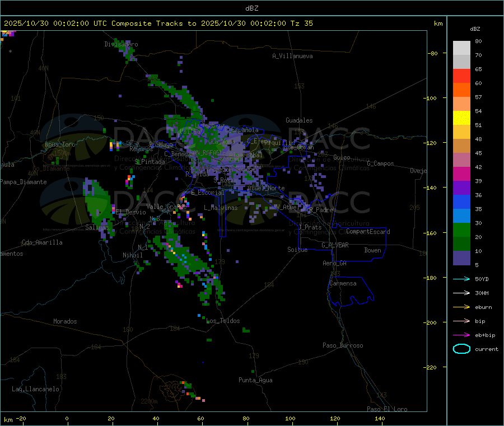Click the 'Cda_Amarilla' map label
Screen dimensions: 504x426
42,242
